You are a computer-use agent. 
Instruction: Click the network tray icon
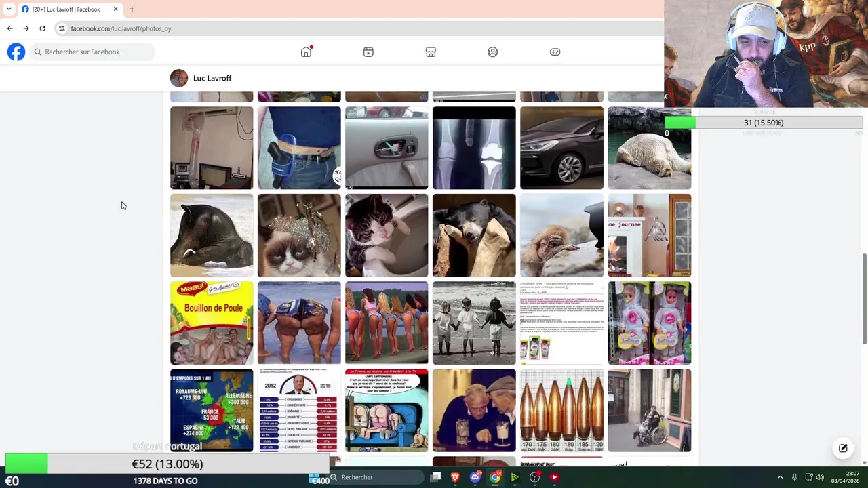tap(808, 477)
